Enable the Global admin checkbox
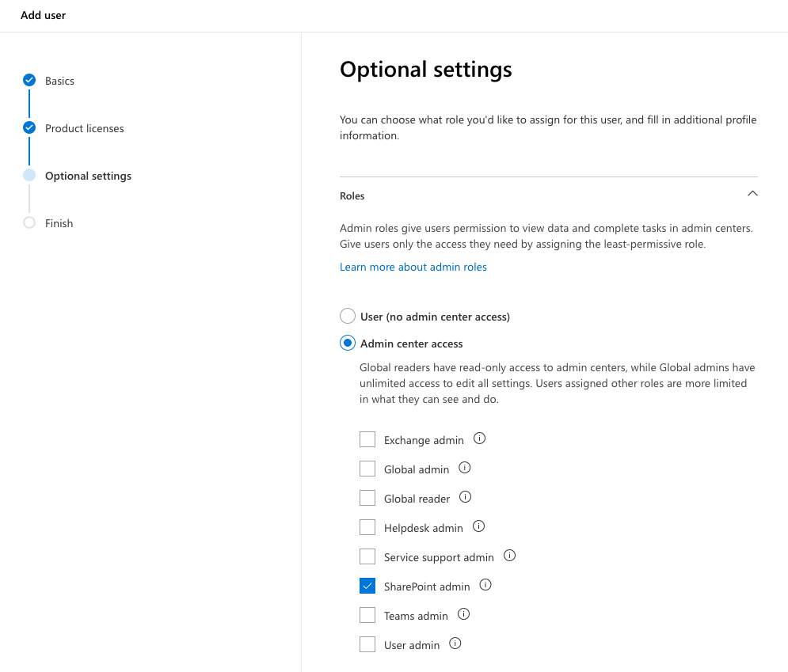Viewport: 788px width, 672px height. [367, 469]
